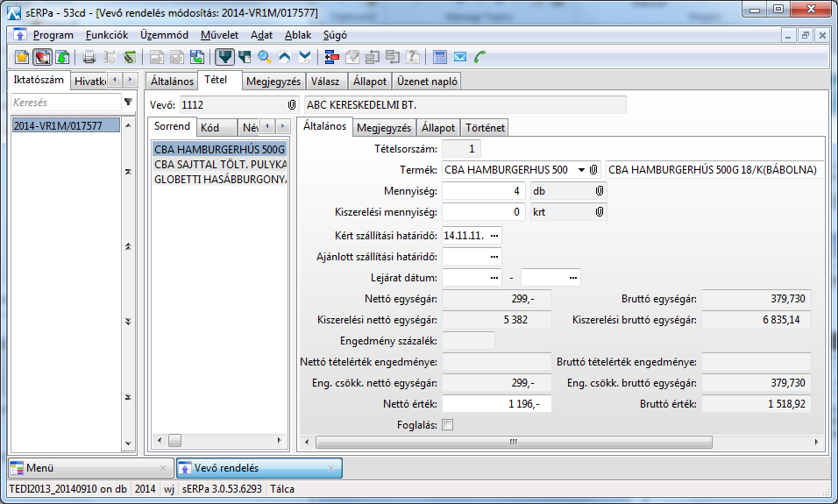Open the Ablak menu
Image resolution: width=838 pixels, height=504 pixels.
[x=298, y=35]
